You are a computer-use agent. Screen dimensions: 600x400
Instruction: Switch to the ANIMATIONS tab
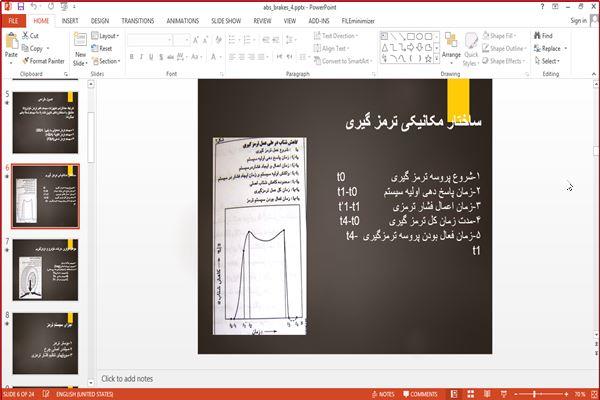coord(183,21)
